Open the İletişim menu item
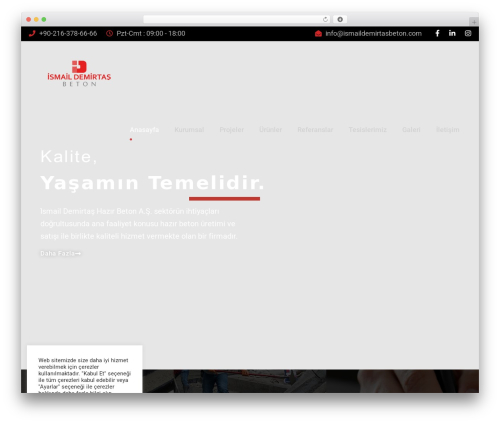 (448, 130)
